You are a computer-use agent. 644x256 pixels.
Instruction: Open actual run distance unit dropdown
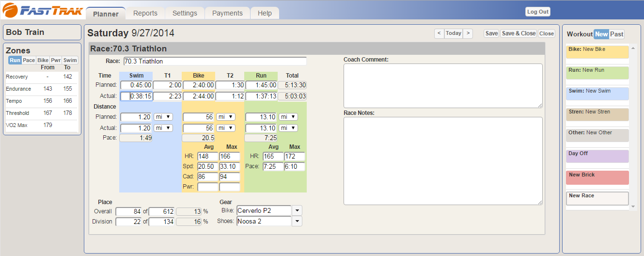pyautogui.click(x=288, y=128)
